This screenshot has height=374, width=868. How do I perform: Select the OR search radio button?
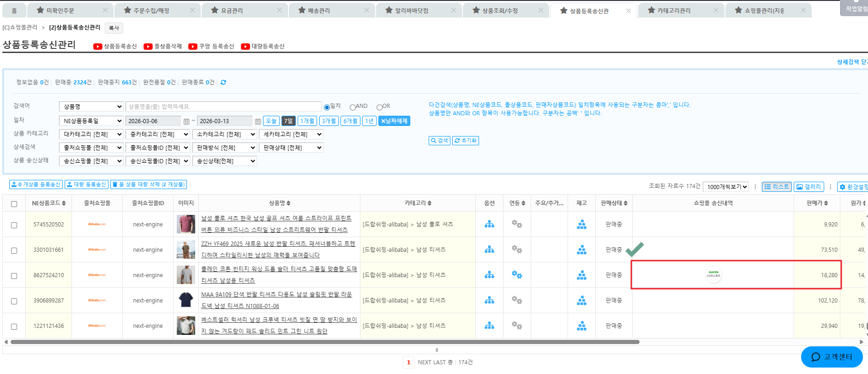click(379, 107)
